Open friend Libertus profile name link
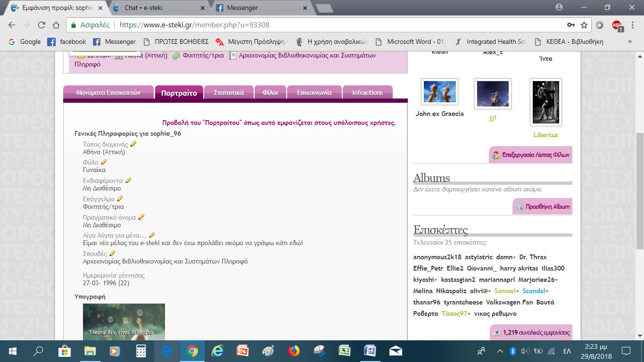This screenshot has width=644, height=362. 545,135
